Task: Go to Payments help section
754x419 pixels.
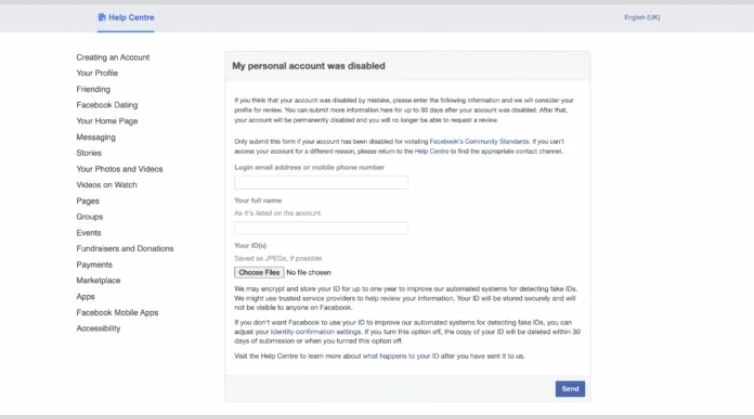Action: point(94,265)
